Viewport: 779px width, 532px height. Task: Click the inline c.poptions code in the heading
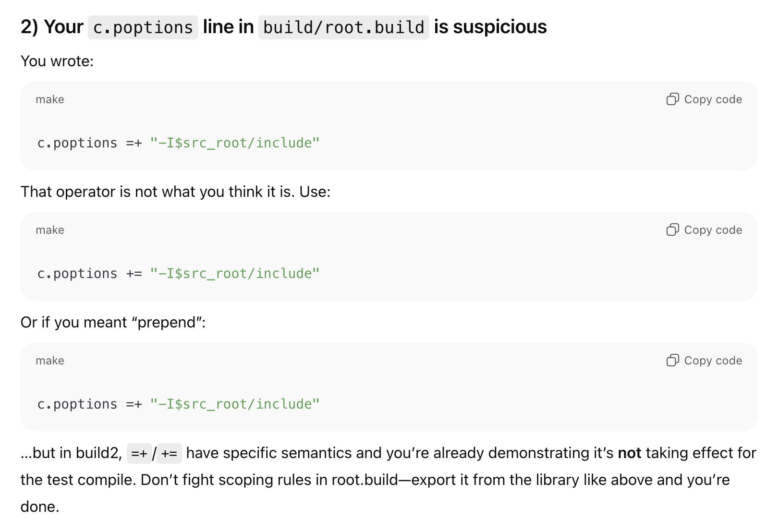(x=143, y=27)
